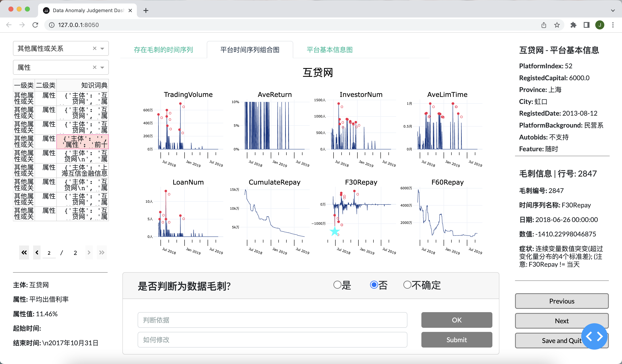Click the table page number input showing 2
Viewport: 622px width, 364px height.
[49, 253]
